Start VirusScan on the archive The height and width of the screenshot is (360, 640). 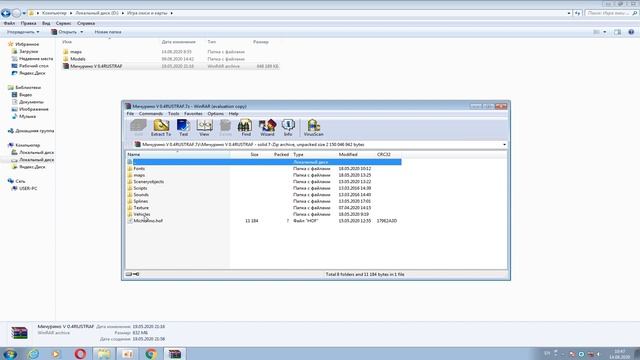coord(313,128)
